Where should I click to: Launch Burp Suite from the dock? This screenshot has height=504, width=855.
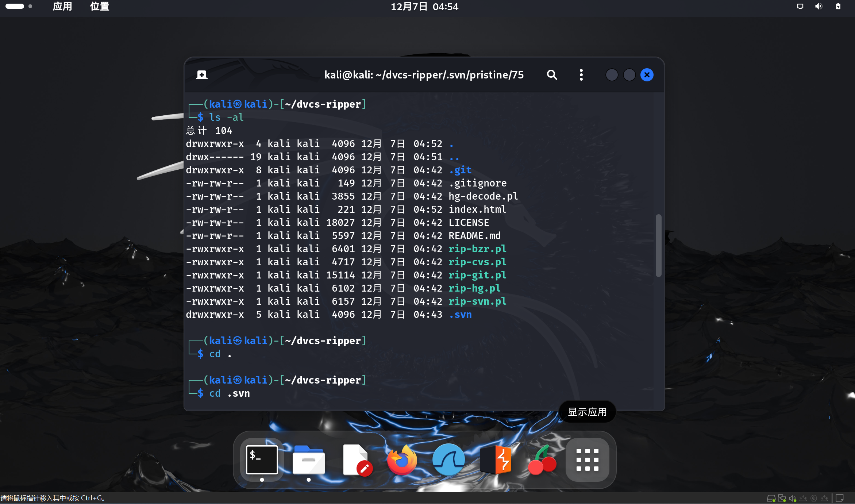pos(496,459)
